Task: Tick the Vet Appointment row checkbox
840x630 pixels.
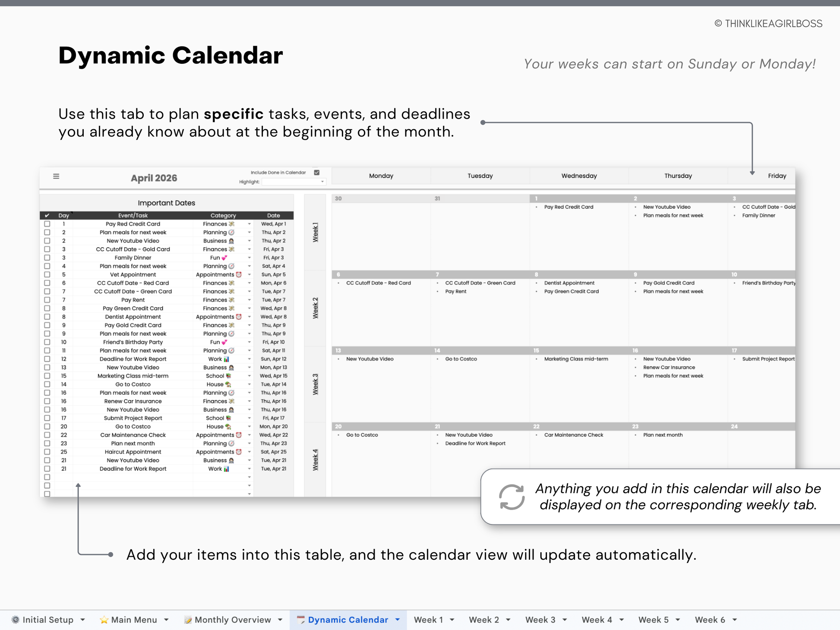Action: (x=47, y=274)
